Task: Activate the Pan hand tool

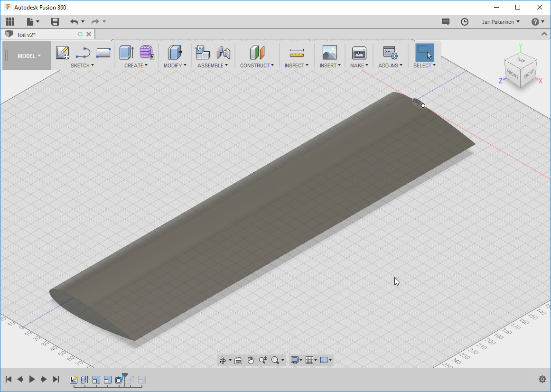Action: click(x=250, y=360)
